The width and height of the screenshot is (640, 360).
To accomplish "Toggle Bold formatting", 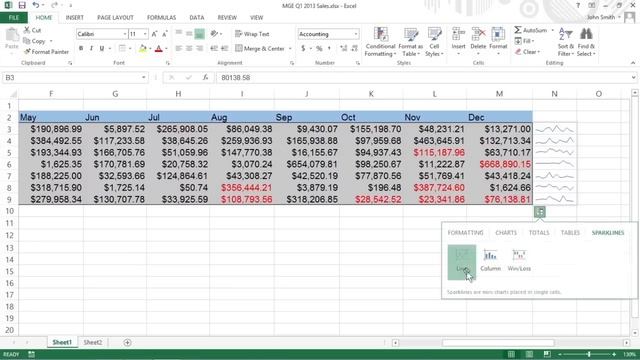I will (81, 49).
